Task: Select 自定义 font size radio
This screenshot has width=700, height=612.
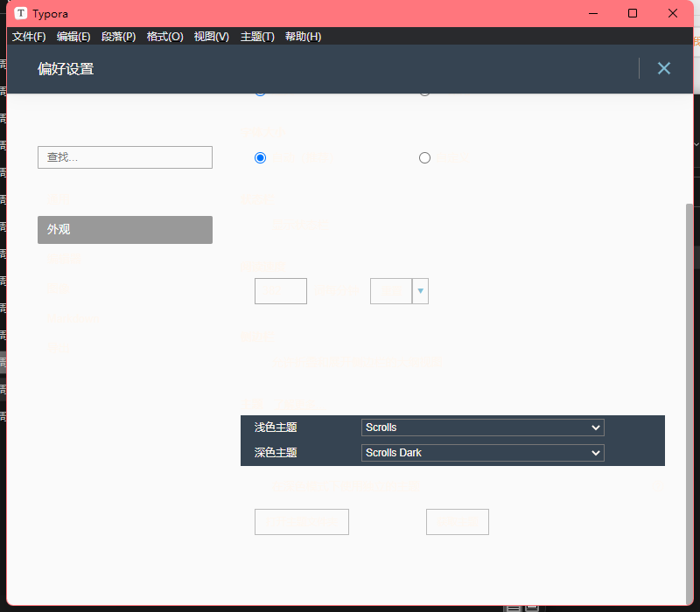Action: 424,158
